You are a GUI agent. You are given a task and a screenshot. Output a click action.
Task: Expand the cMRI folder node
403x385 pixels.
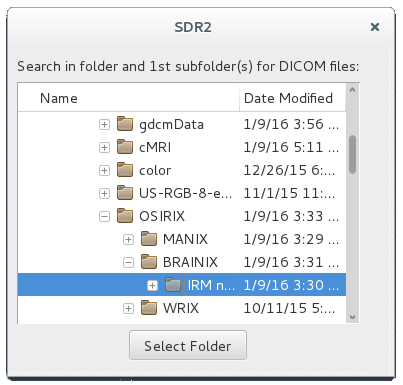[x=104, y=148]
